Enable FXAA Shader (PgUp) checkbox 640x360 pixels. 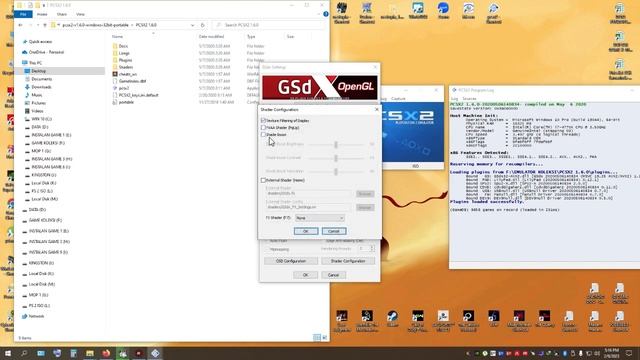[x=263, y=127]
